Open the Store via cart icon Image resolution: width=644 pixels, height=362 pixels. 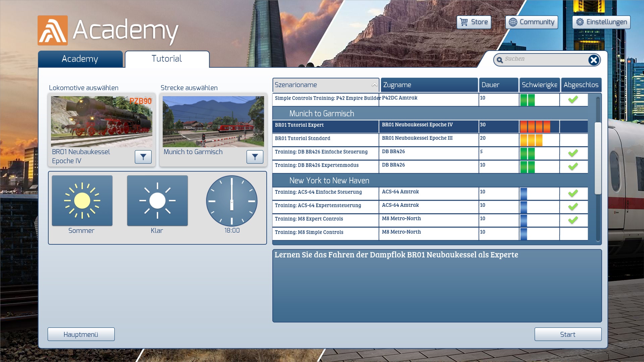464,22
